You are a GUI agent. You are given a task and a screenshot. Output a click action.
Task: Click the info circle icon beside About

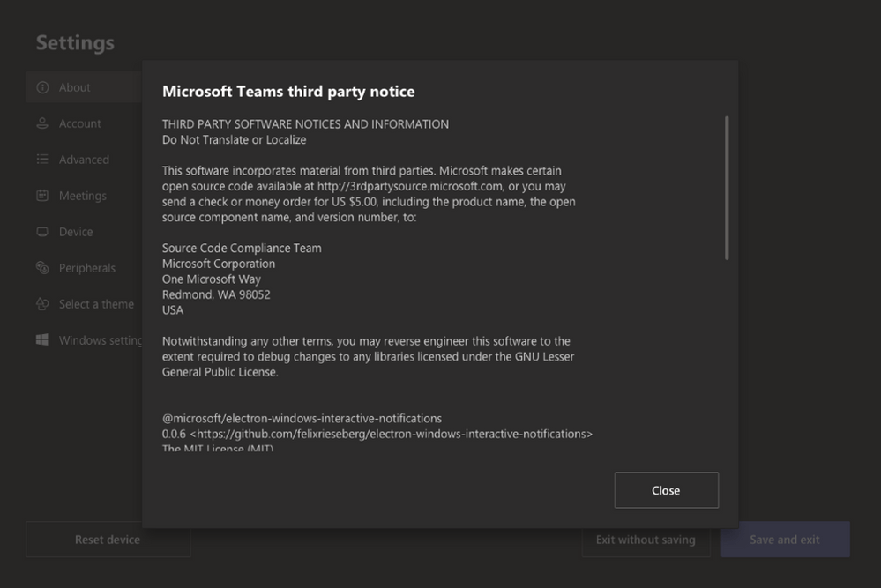pos(42,87)
